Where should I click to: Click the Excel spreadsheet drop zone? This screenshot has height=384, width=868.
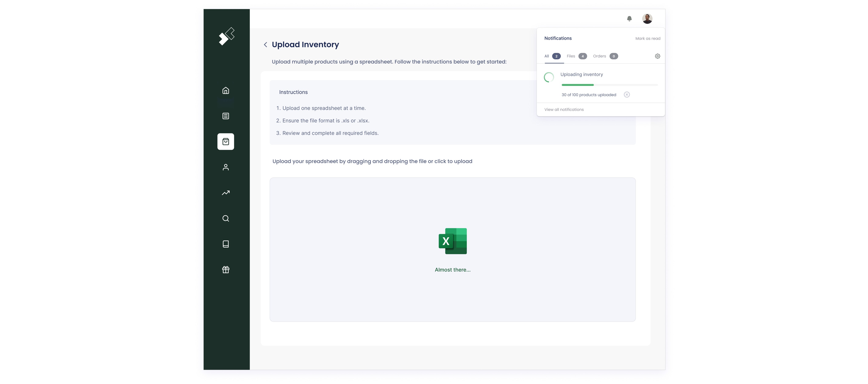[x=452, y=249]
